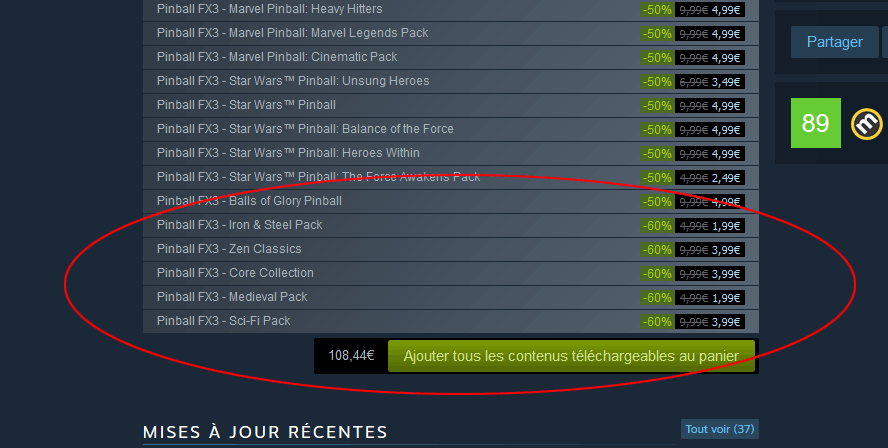Image resolution: width=888 pixels, height=448 pixels.
Task: Click the green 89 Metacritic score box
Action: [x=816, y=123]
